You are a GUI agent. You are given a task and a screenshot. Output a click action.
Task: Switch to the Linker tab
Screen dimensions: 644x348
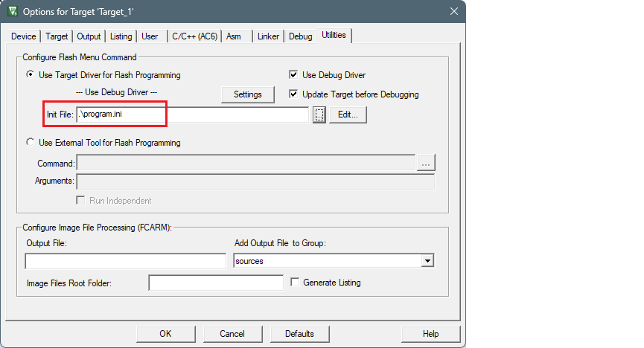tap(268, 36)
